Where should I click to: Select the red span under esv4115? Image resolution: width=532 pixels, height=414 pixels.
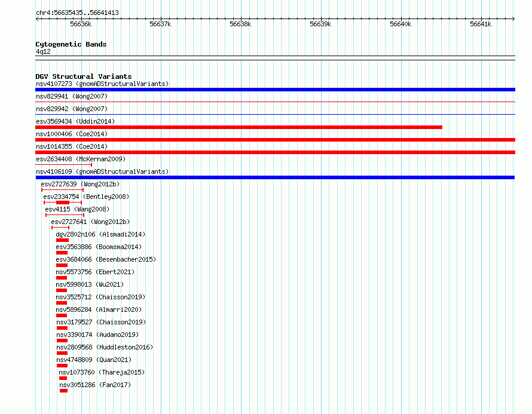coord(65,215)
